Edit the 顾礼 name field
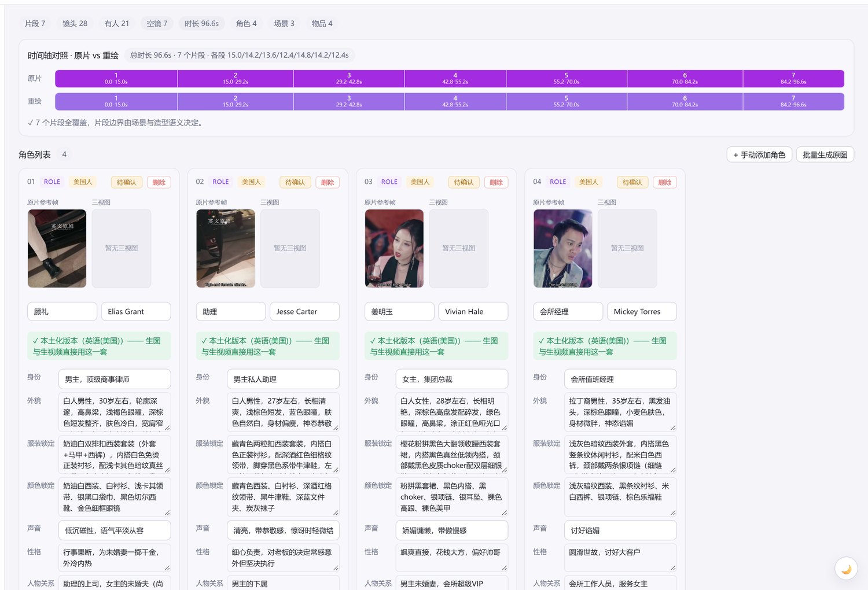The height and width of the screenshot is (590, 868). coord(62,311)
